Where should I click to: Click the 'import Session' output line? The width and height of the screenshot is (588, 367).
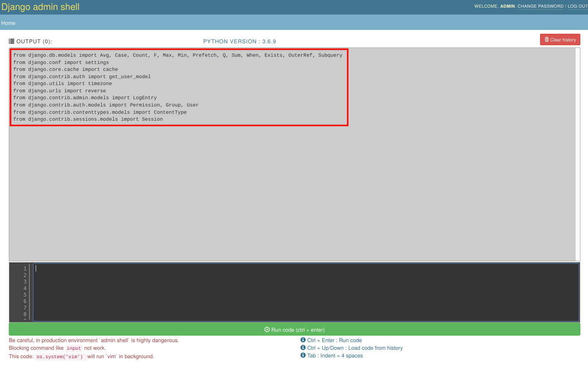point(88,119)
